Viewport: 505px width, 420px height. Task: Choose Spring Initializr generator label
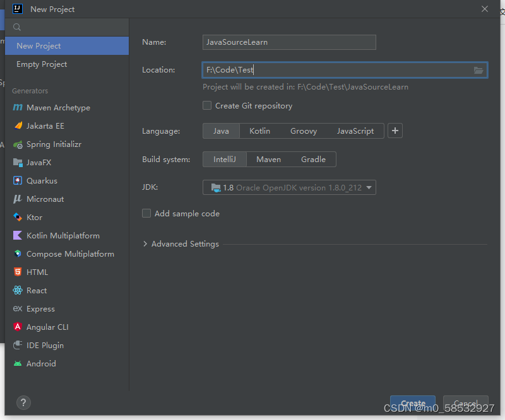tap(54, 144)
